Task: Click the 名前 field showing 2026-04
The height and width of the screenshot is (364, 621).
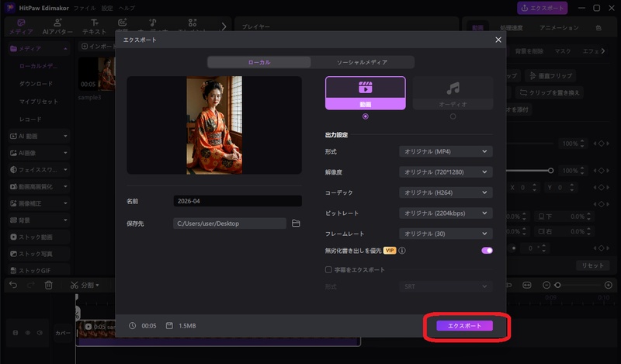Action: pos(238,201)
